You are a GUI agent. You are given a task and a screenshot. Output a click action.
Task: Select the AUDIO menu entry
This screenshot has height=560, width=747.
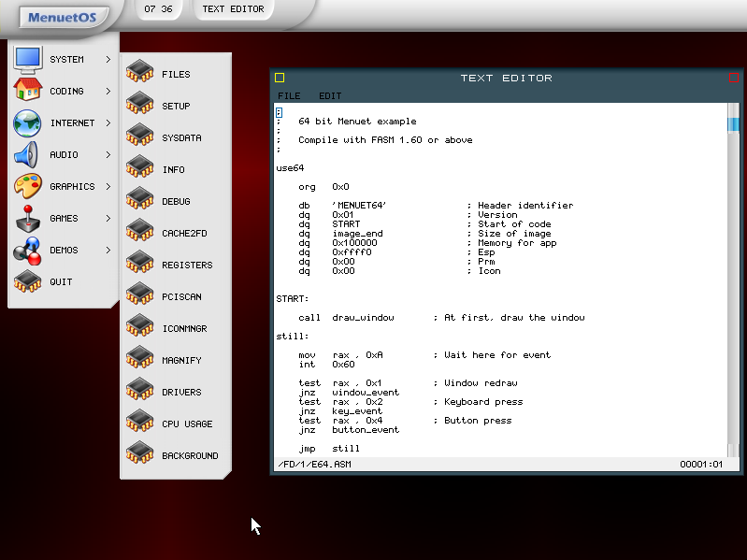(x=64, y=155)
